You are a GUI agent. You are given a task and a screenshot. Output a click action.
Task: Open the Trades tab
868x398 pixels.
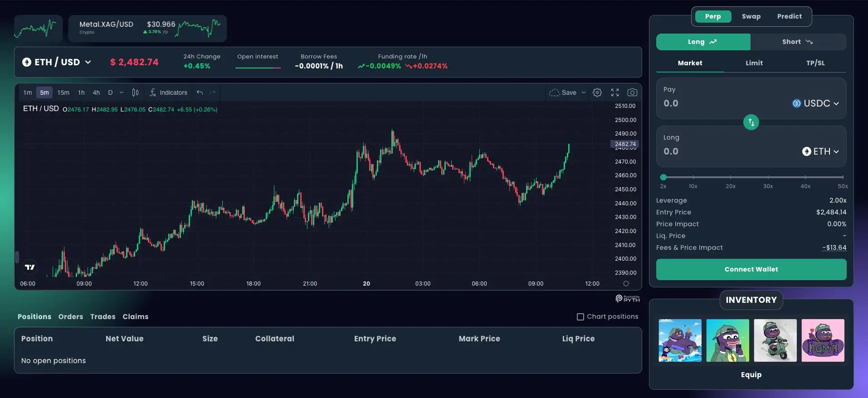point(103,317)
